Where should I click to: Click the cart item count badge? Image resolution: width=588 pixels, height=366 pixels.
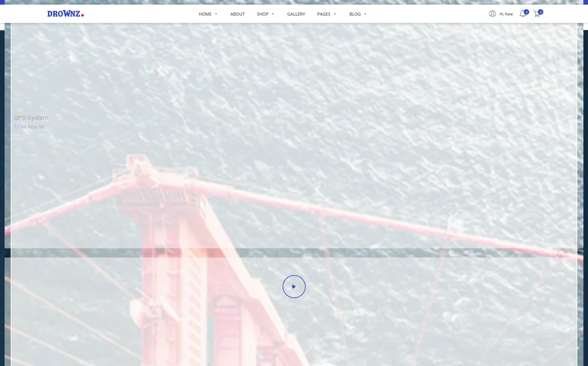tap(540, 12)
